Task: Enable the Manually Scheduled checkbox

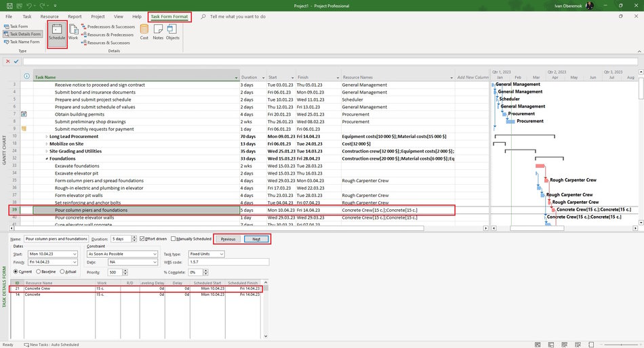Action: click(173, 239)
